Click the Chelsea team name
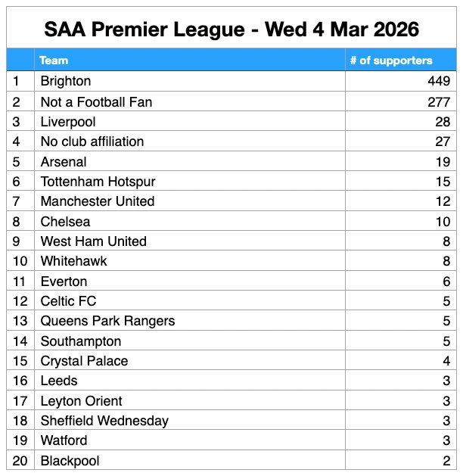The height and width of the screenshot is (476, 463). point(65,222)
